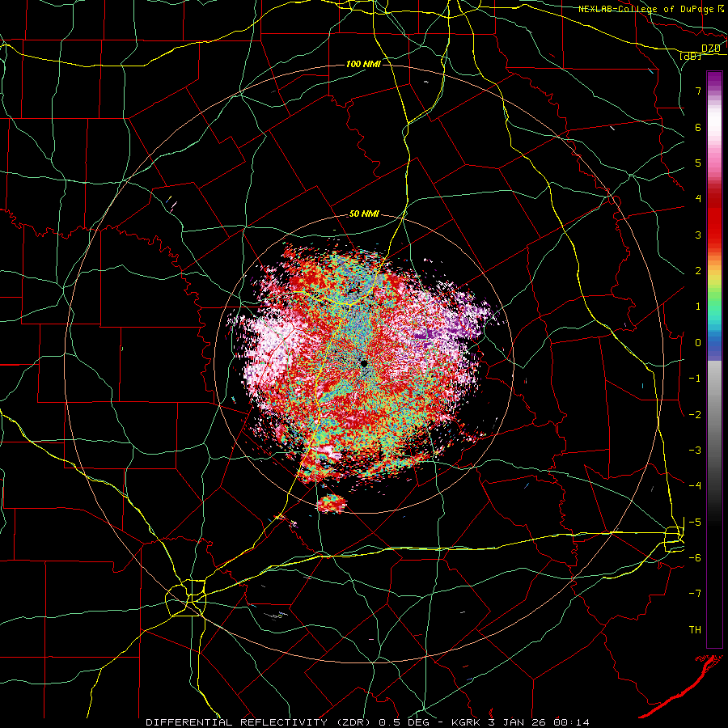728x728 pixels.
Task: Click the 100 NMI range ring label
Action: pyautogui.click(x=363, y=64)
